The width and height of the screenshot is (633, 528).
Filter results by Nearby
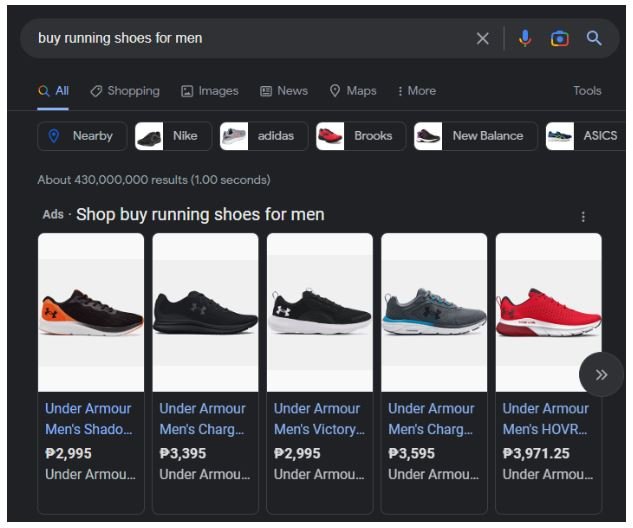pyautogui.click(x=82, y=136)
